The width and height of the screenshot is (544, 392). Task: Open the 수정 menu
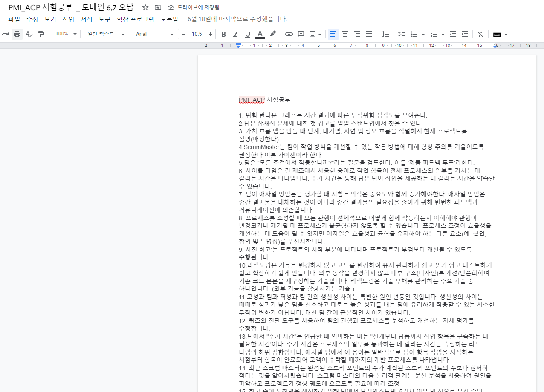point(32,19)
